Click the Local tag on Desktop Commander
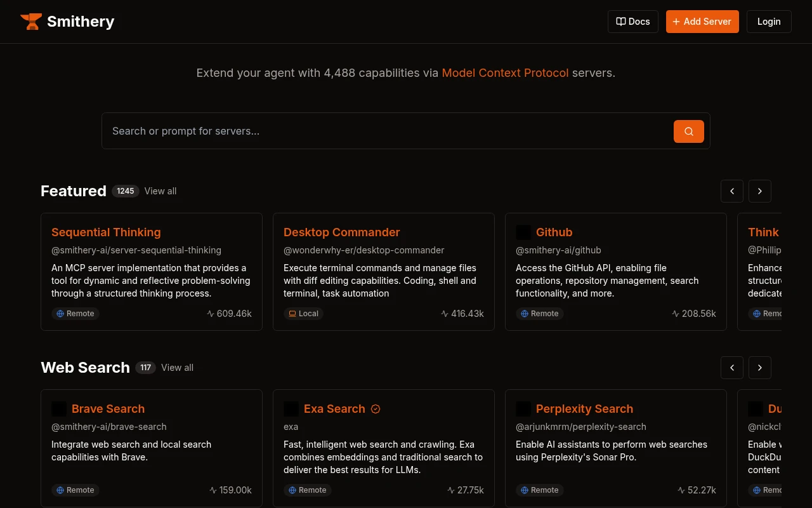The width and height of the screenshot is (812, 508). pyautogui.click(x=303, y=314)
